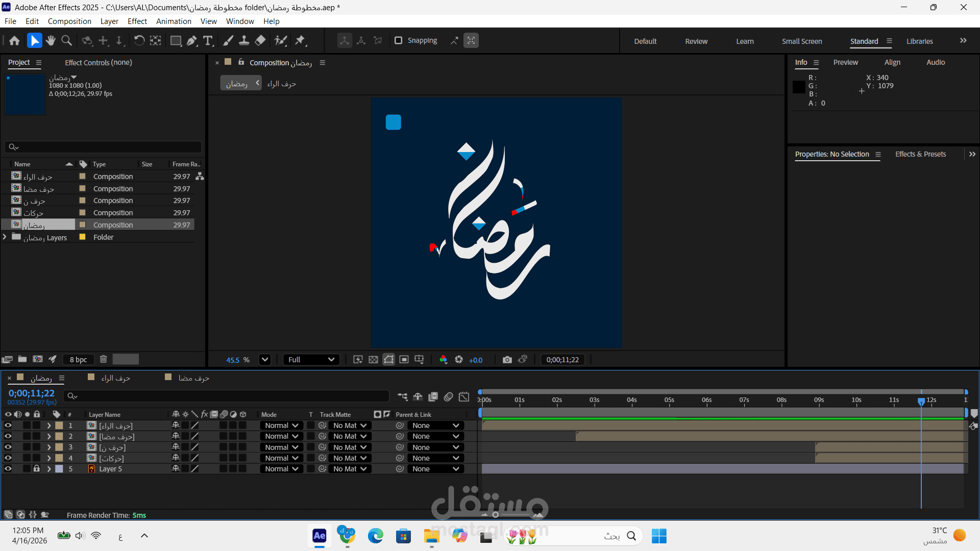Open graph editor icon in timeline
Viewport: 980px width, 551px height.
click(464, 396)
